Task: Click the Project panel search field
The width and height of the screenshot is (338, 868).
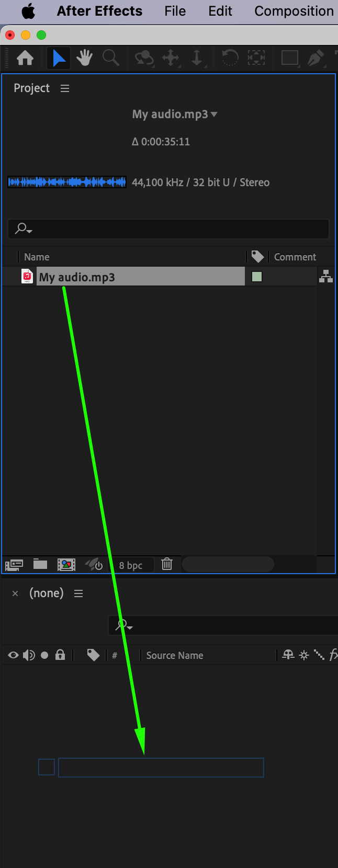Action: pyautogui.click(x=168, y=229)
